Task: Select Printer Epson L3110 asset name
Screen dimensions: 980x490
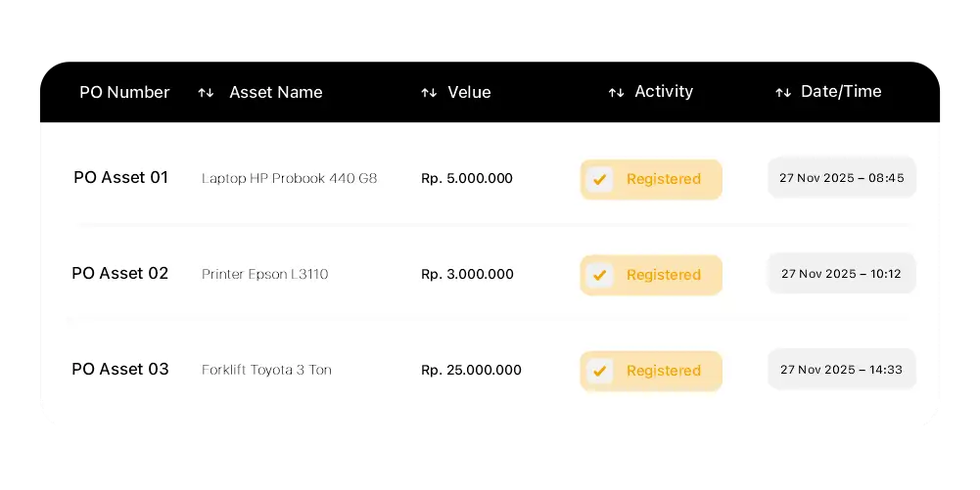Action: click(x=264, y=275)
